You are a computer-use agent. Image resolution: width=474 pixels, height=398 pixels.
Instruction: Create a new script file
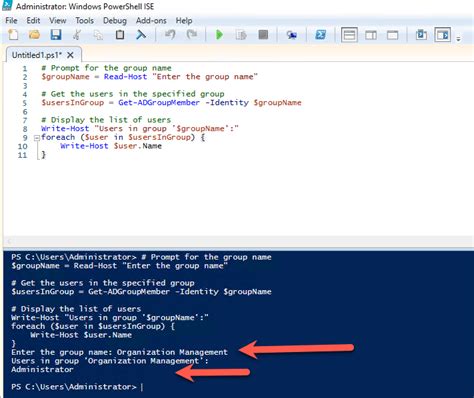[x=13, y=35]
